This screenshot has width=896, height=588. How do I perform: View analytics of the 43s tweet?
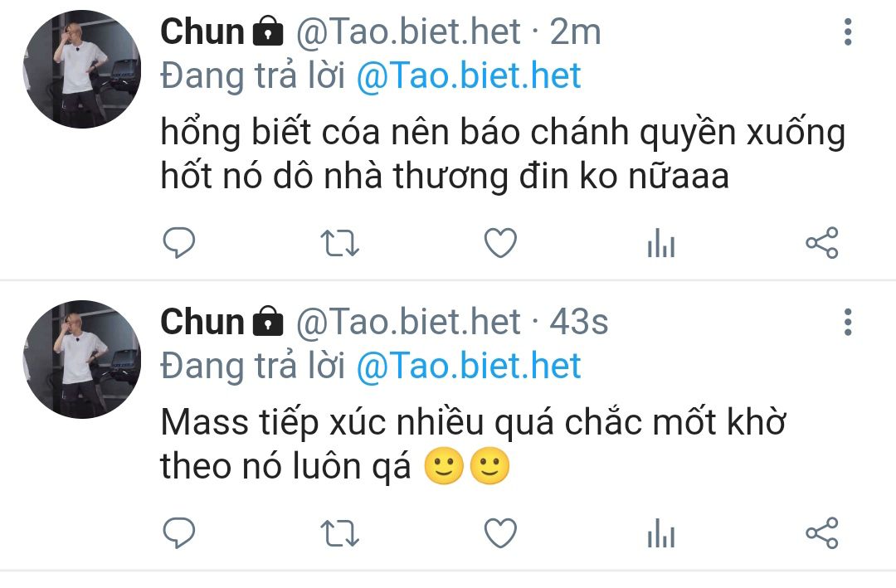[661, 533]
